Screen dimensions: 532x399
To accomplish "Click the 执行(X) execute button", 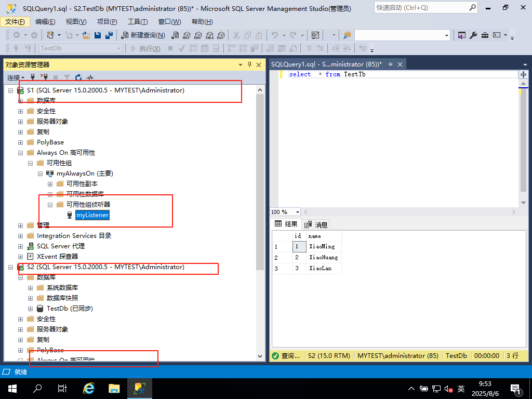I will (145, 48).
